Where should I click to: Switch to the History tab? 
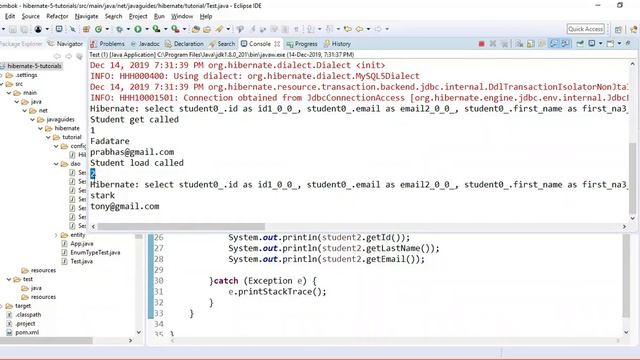pos(337,44)
